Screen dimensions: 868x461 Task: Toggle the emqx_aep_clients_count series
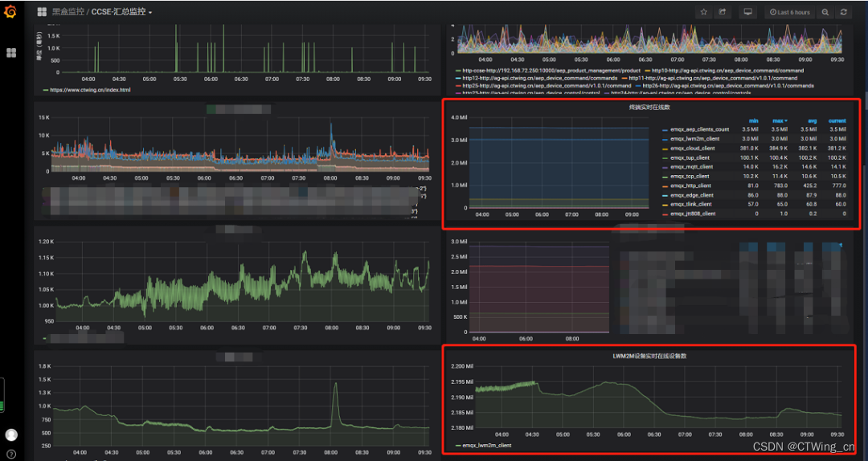700,129
